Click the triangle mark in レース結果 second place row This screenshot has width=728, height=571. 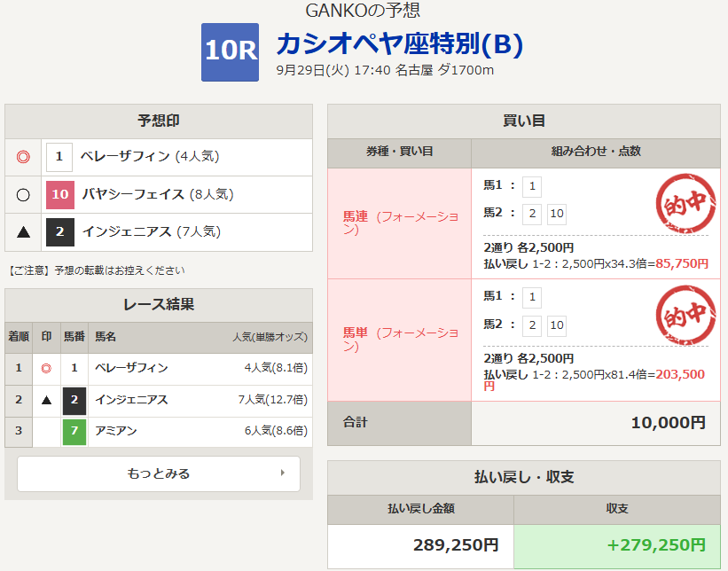[x=46, y=400]
